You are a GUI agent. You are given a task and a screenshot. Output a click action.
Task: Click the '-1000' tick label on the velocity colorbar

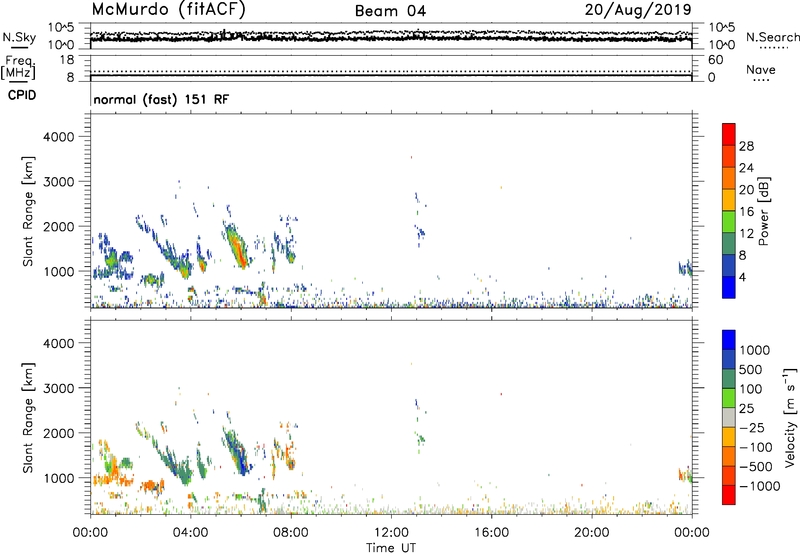[x=760, y=486]
